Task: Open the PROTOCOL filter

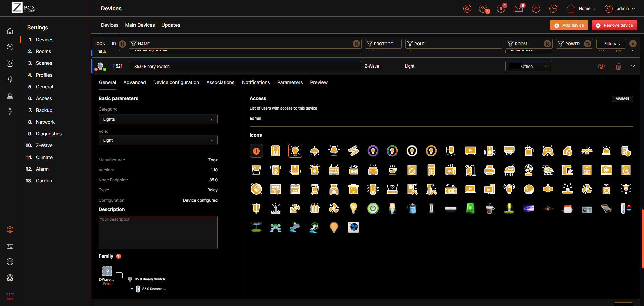Action: click(383, 44)
